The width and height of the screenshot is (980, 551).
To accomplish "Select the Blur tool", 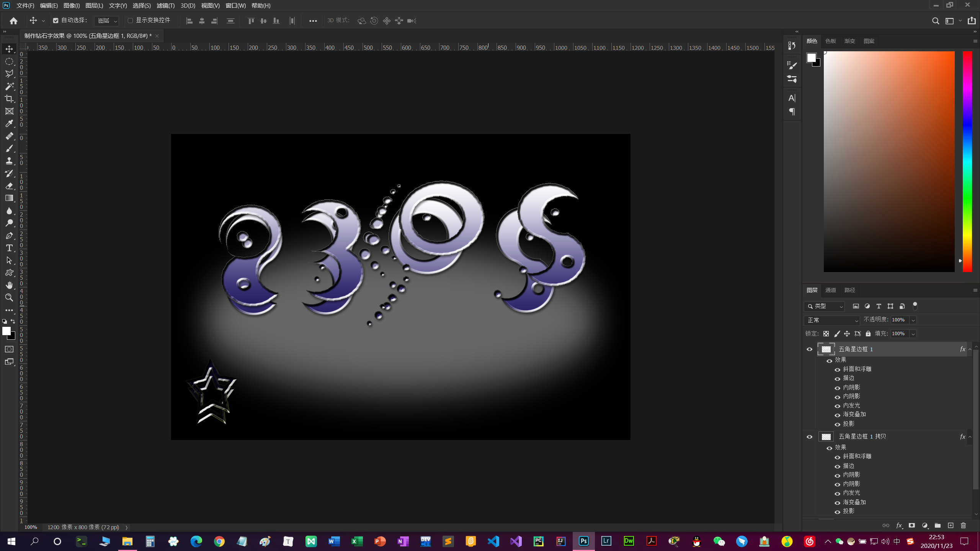I will tap(9, 210).
